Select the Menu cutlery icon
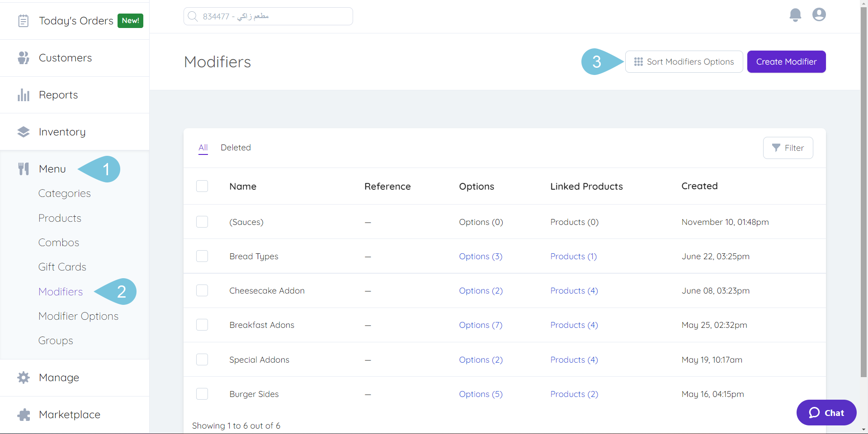The height and width of the screenshot is (434, 868). coord(23,168)
